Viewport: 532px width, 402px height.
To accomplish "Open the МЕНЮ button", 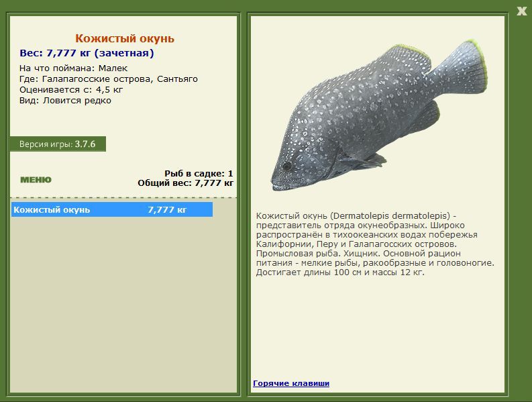I will point(36,179).
